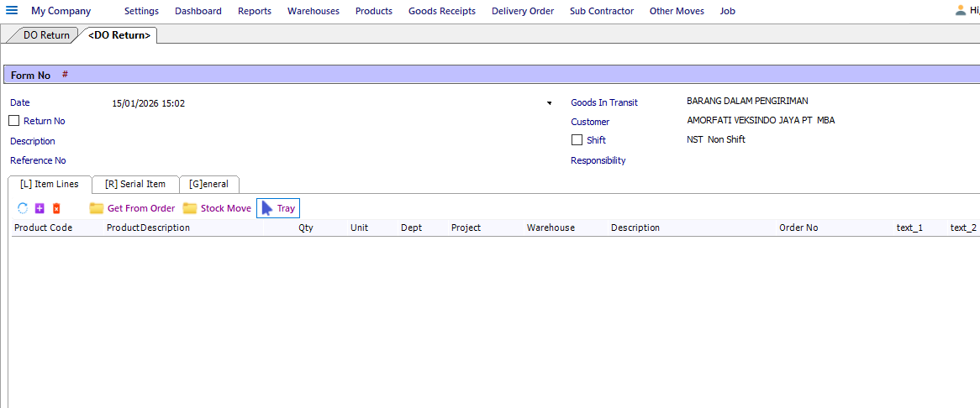This screenshot has width=980, height=408.
Task: Click the Get From Order folder icon
Action: click(97, 208)
